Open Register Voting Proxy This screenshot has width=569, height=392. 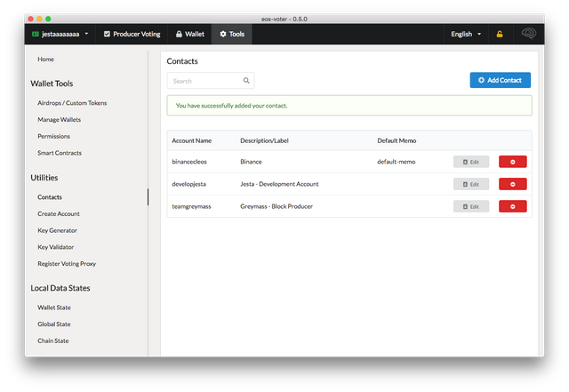pos(67,264)
